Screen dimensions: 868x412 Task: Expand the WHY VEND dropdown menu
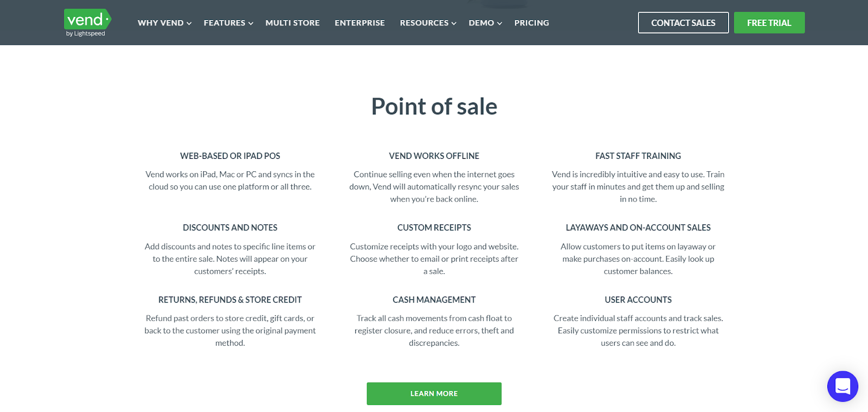pyautogui.click(x=161, y=23)
